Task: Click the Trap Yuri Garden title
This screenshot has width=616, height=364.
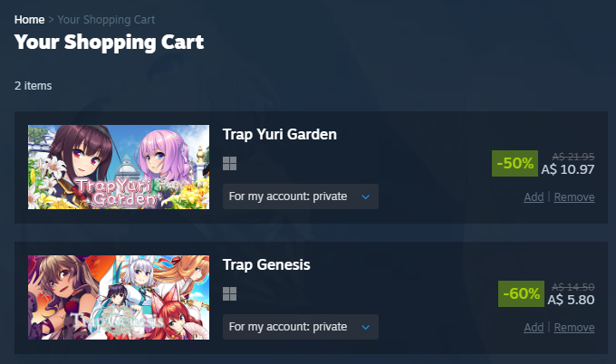Action: point(279,134)
